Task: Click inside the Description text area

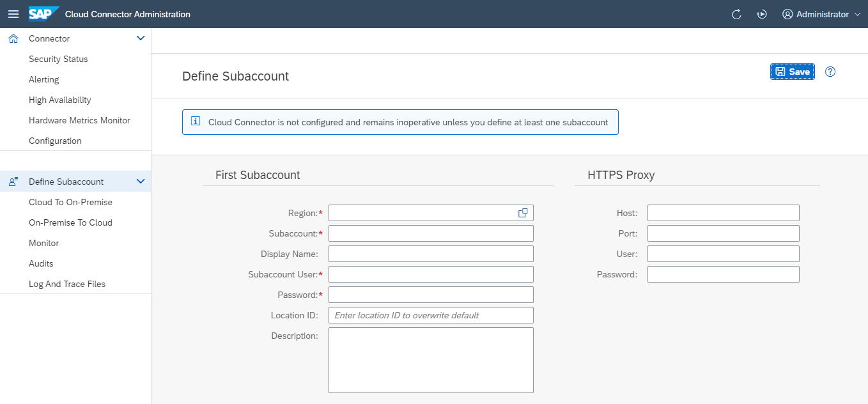Action: [x=430, y=359]
